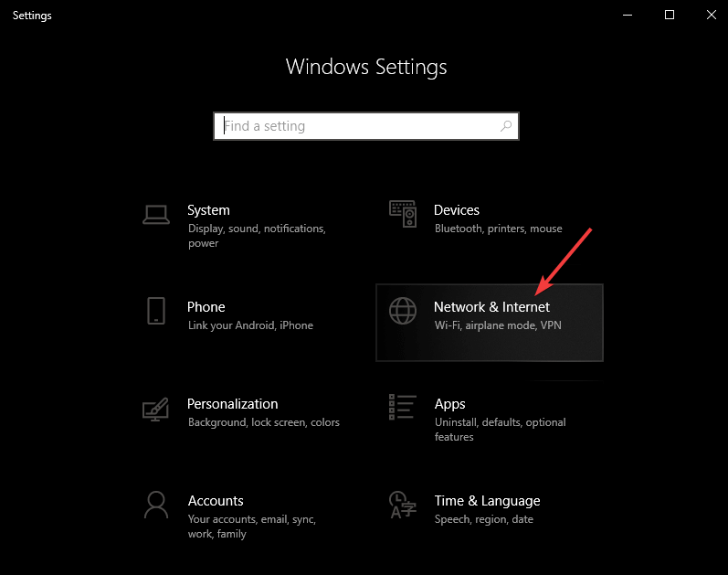Click the search magnifier icon
Image resolution: width=728 pixels, height=575 pixels.
point(506,126)
